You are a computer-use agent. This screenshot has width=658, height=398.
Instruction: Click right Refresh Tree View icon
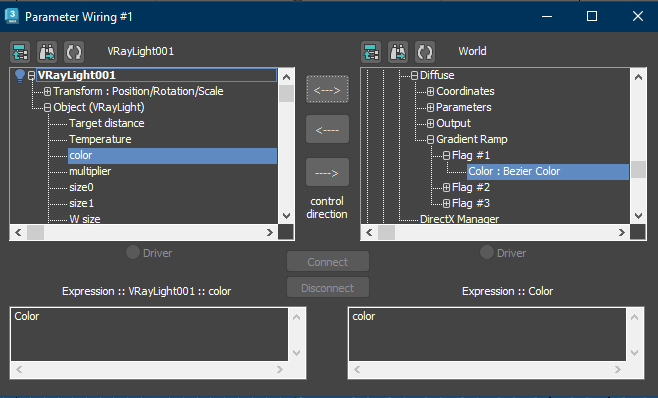point(425,52)
